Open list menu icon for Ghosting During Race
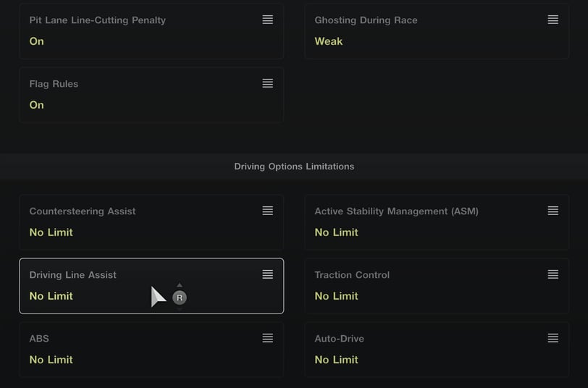The image size is (588, 388). click(553, 20)
